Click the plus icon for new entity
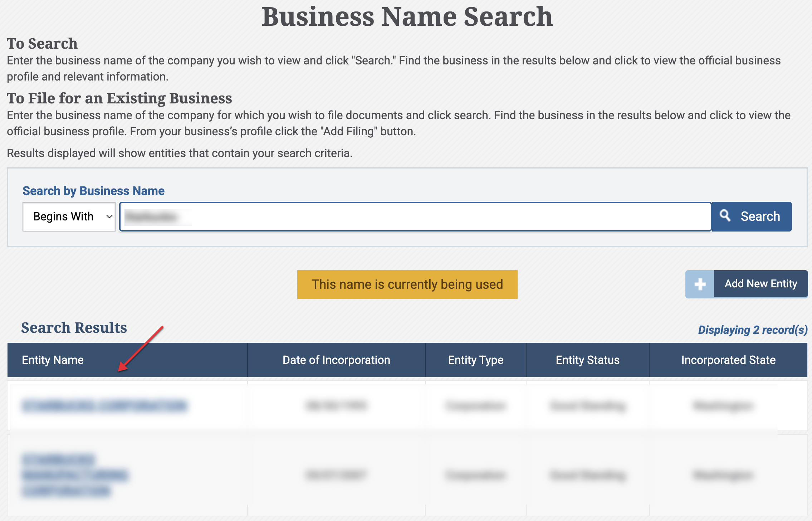 coord(700,284)
